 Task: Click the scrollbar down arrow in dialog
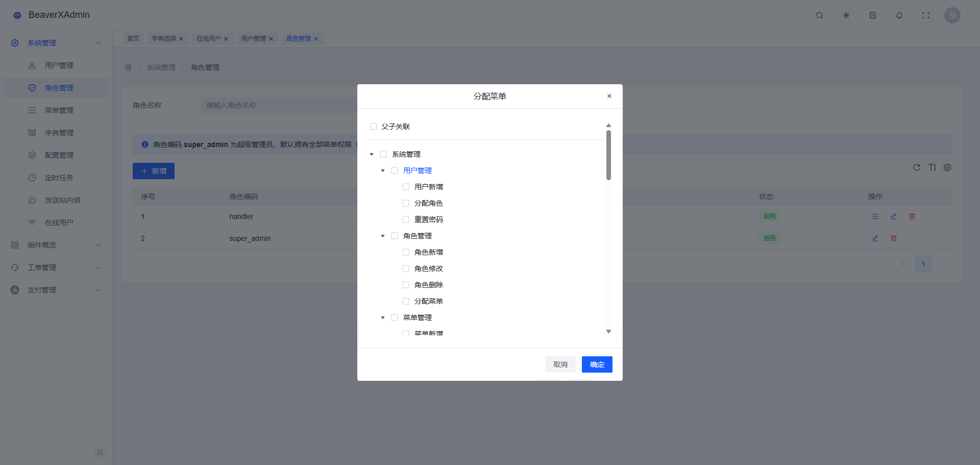(608, 332)
